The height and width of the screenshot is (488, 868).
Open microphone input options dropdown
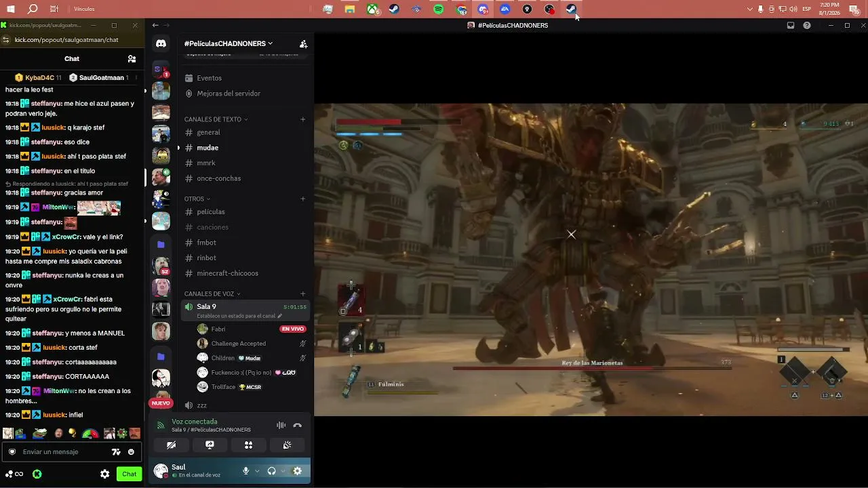click(257, 471)
